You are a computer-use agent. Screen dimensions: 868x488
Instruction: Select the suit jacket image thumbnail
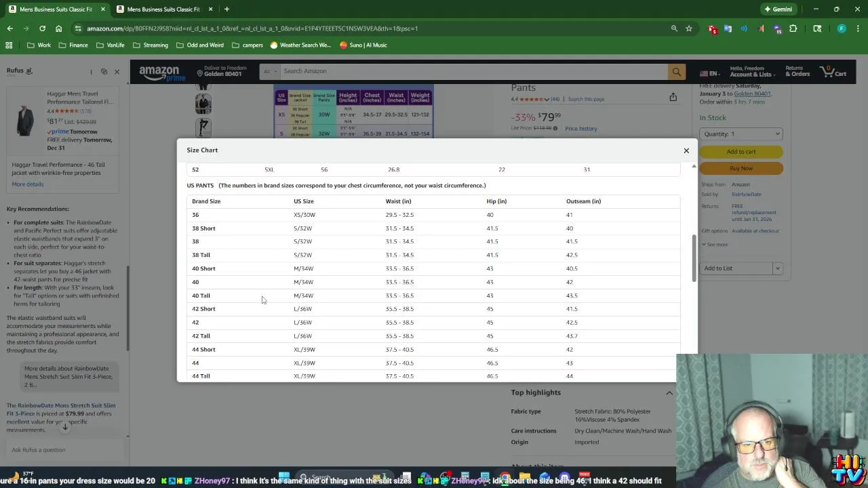pos(203,104)
